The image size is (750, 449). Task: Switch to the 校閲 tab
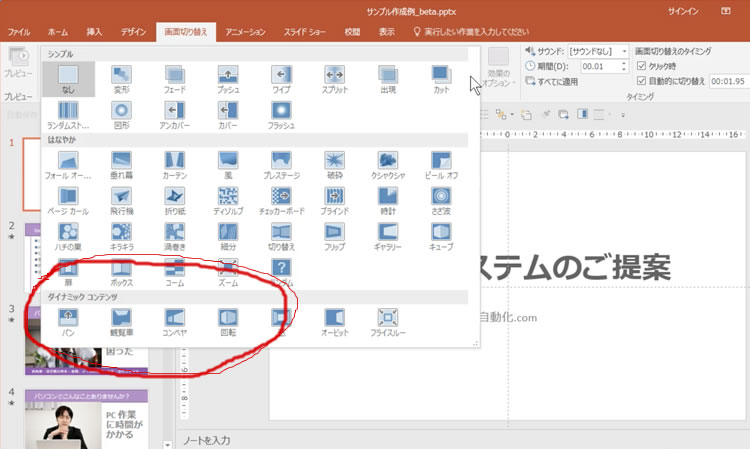pos(352,32)
